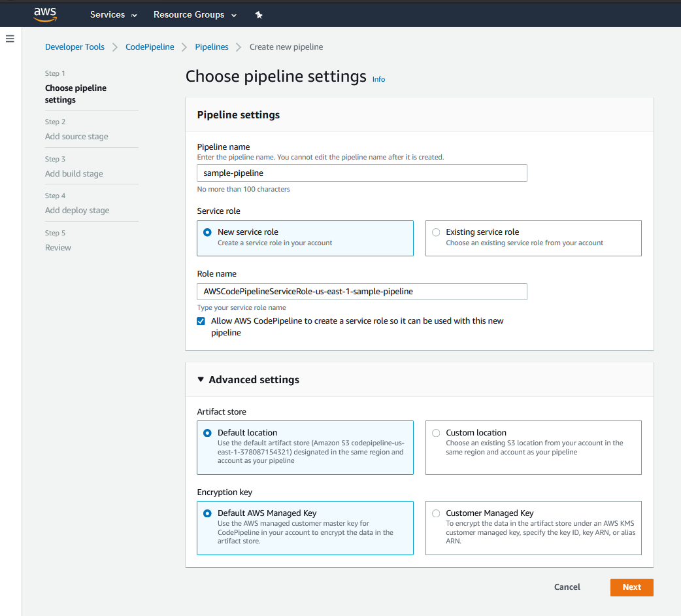681x616 pixels.
Task: Click the Cancel button
Action: [x=567, y=587]
